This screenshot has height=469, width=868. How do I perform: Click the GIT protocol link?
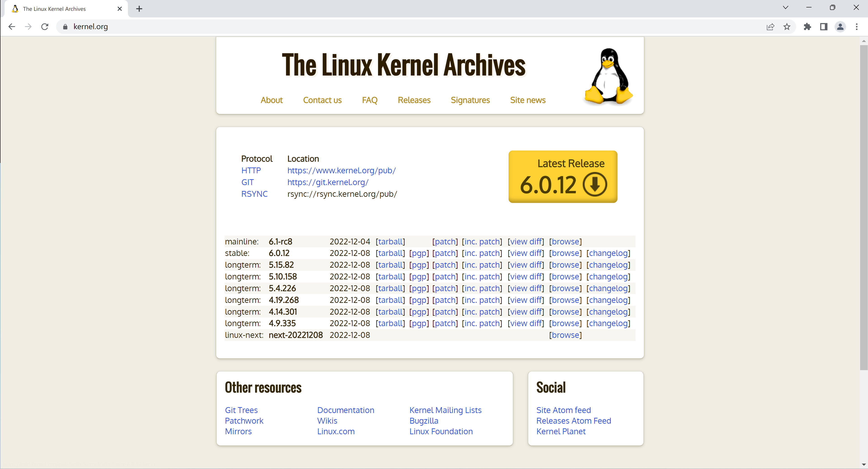point(247,182)
